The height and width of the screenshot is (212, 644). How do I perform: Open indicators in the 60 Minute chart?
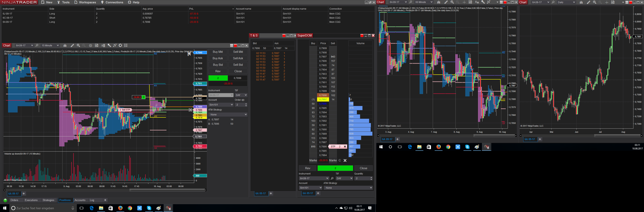[483, 2]
